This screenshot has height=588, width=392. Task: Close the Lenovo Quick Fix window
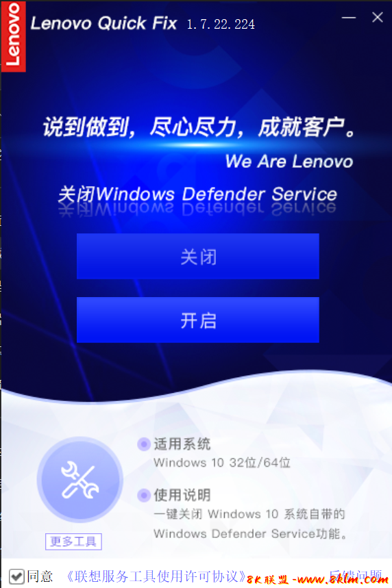tap(378, 17)
